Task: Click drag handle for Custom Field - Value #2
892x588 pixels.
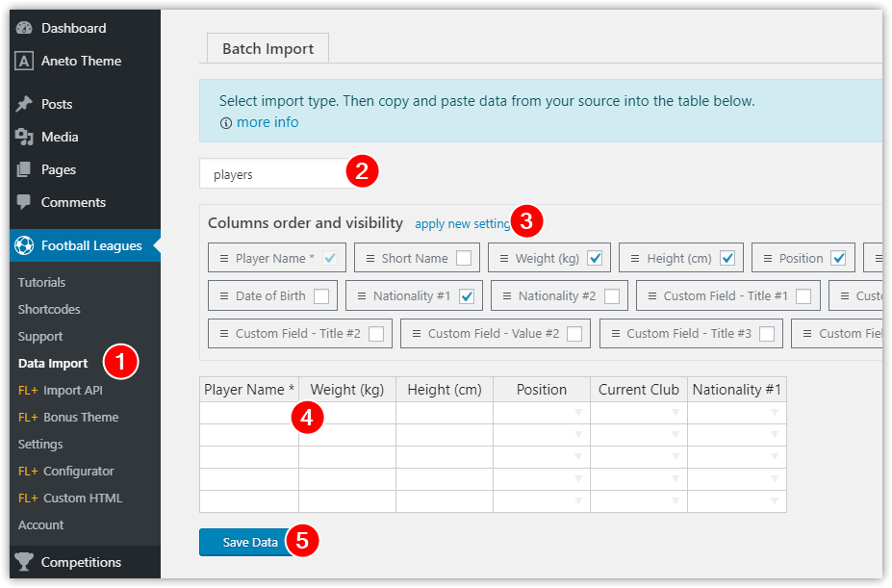Action: click(417, 334)
